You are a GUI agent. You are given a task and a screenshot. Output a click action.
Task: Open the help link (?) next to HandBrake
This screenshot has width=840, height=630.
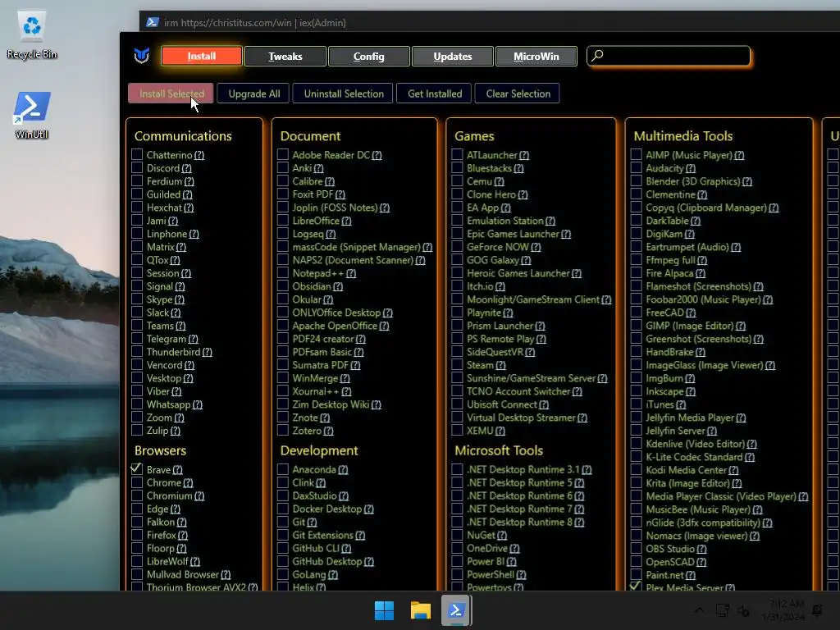[x=701, y=352]
